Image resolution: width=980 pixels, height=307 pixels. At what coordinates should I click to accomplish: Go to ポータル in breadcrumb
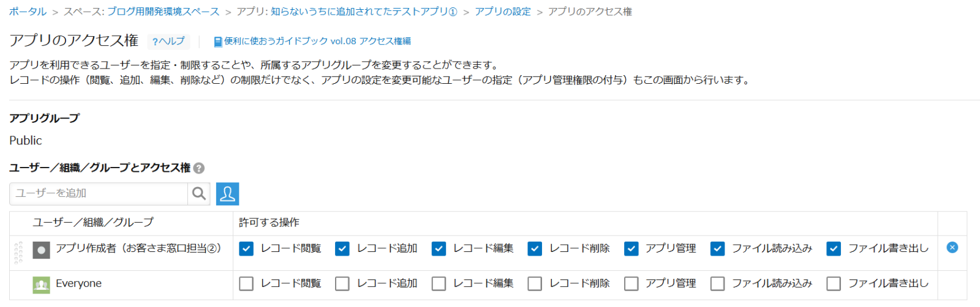(x=28, y=12)
